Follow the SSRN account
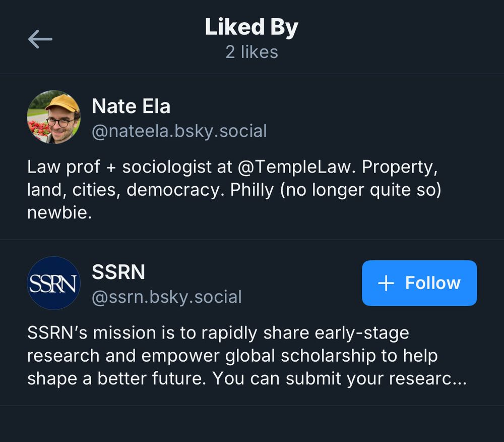The width and height of the screenshot is (504, 442). click(419, 283)
